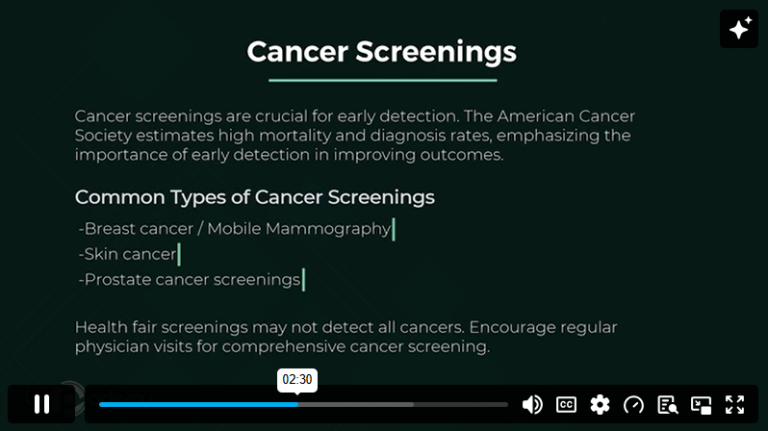768x431 pixels.
Task: Click the 'Cancer screenings are crucial' paragraph
Action: coord(355,135)
